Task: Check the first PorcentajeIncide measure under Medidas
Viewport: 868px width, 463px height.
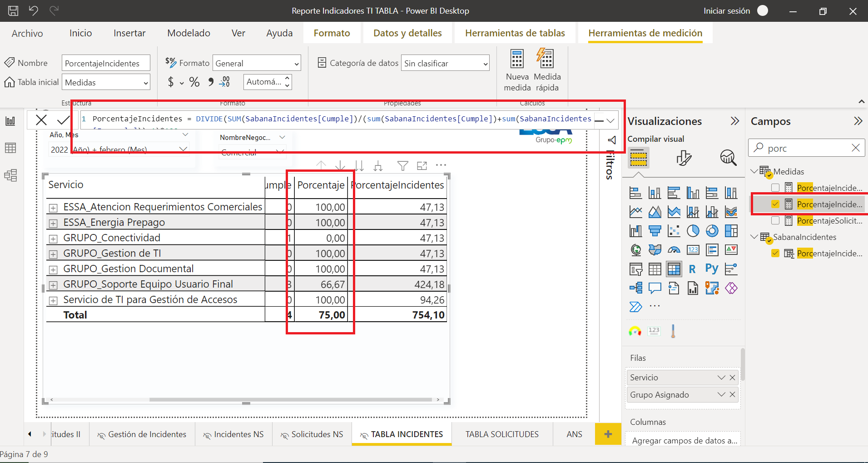Action: coord(775,188)
